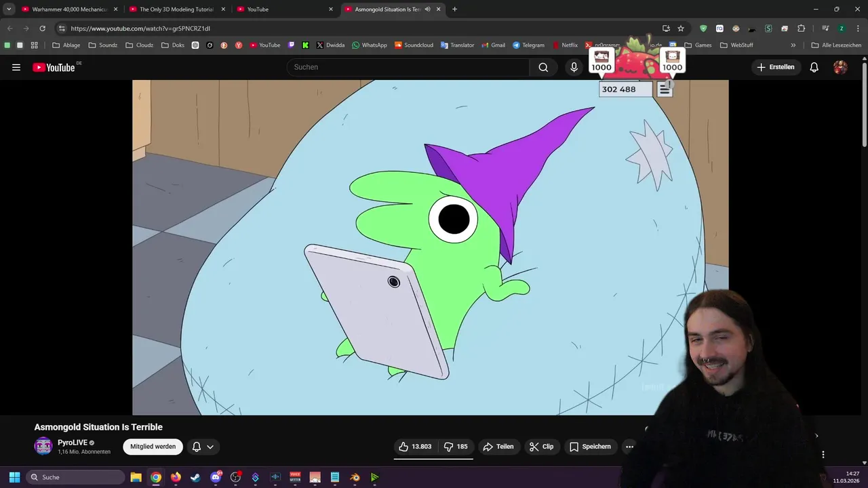Open the Dwidda X bookmark
This screenshot has height=488, width=868.
330,45
